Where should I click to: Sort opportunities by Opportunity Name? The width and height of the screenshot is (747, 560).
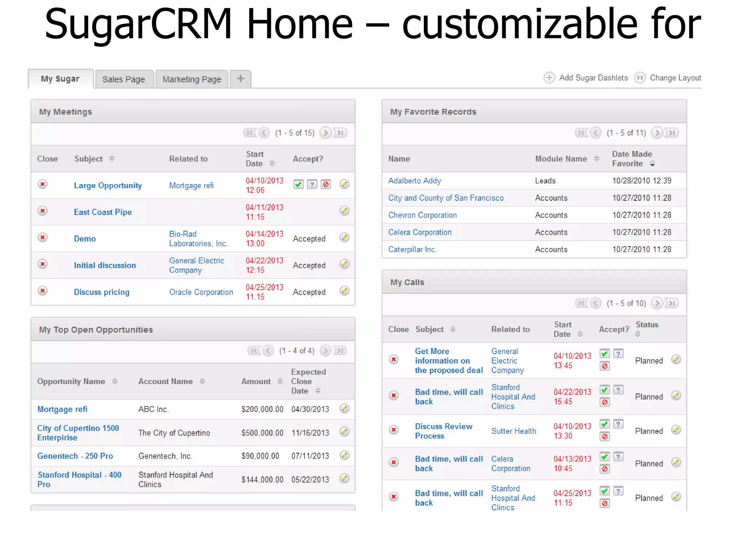tap(115, 381)
